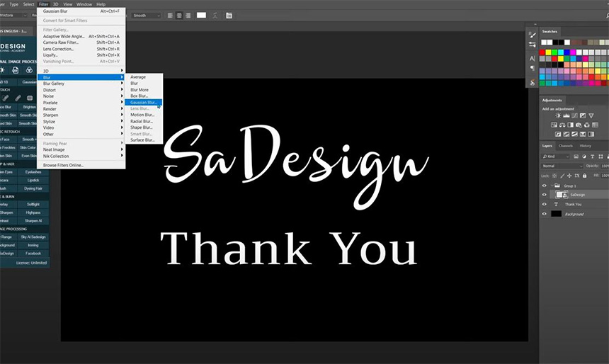Open the Warp Text tool
This screenshot has width=609, height=364.
point(215,16)
